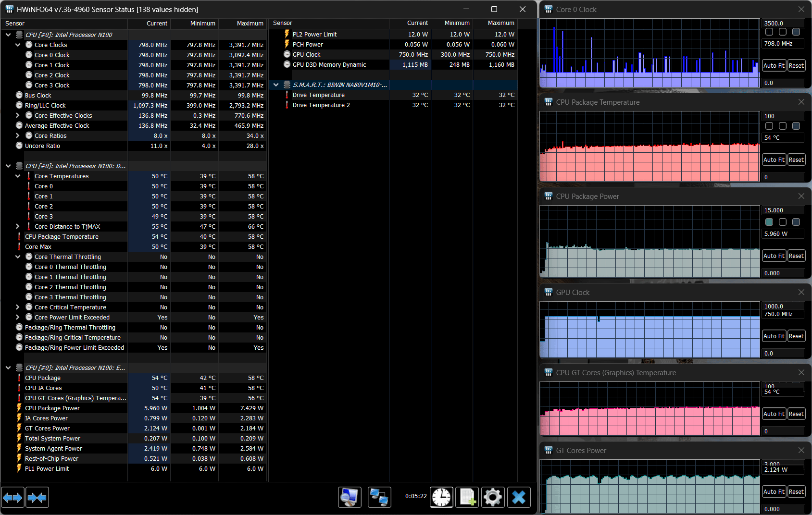Click the monitor with magnifier icon
Image resolution: width=812 pixels, height=515 pixels.
point(350,497)
